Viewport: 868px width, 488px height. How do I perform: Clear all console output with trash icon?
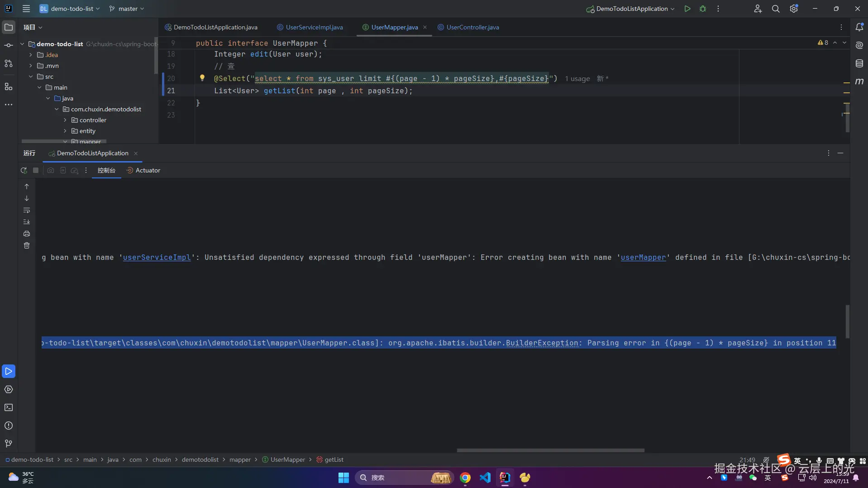[27, 245]
